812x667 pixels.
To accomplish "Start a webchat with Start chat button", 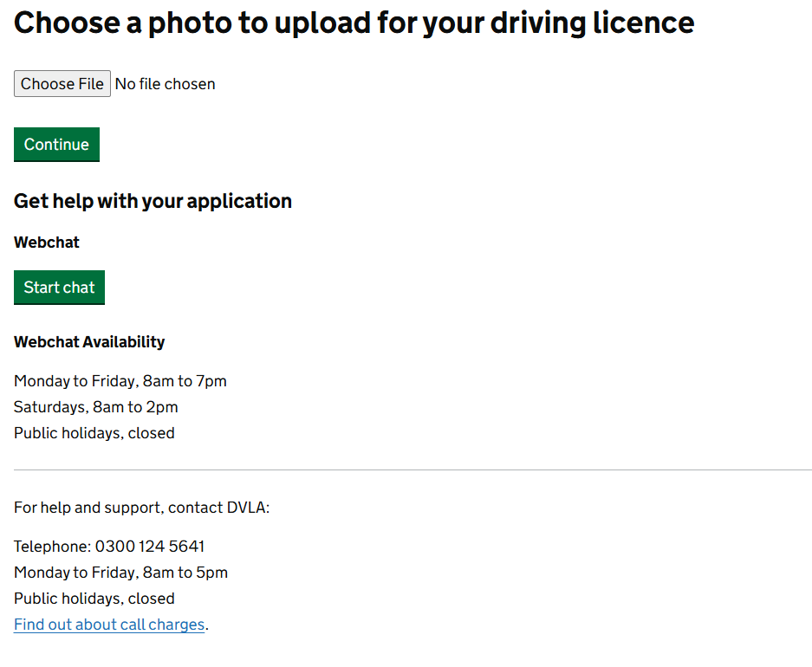I will (59, 288).
